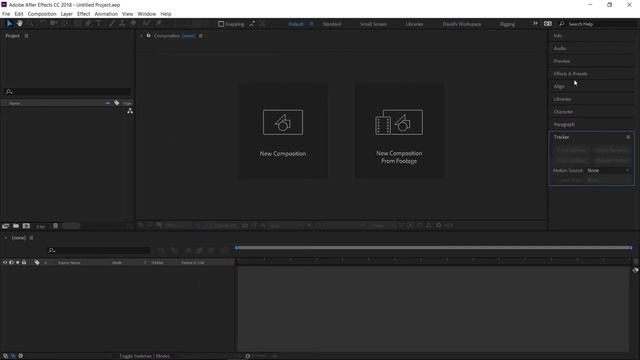Switch to the Libraries workspace
The width and height of the screenshot is (640, 360).
coord(414,24)
